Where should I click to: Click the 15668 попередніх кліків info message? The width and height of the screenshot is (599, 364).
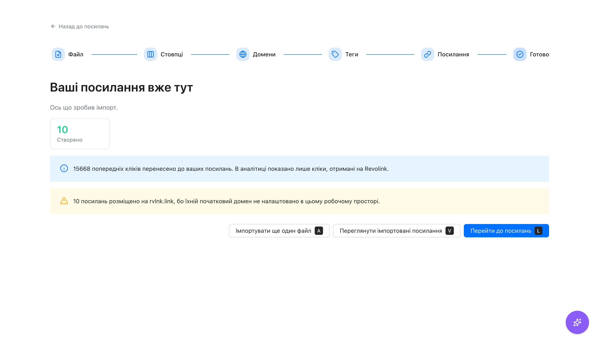point(231,169)
